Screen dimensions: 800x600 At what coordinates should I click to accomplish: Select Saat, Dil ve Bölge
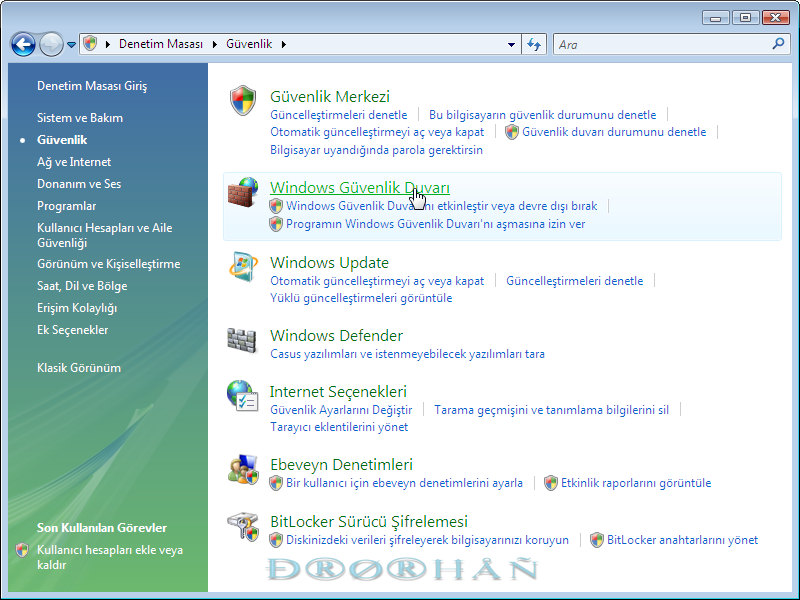[82, 286]
